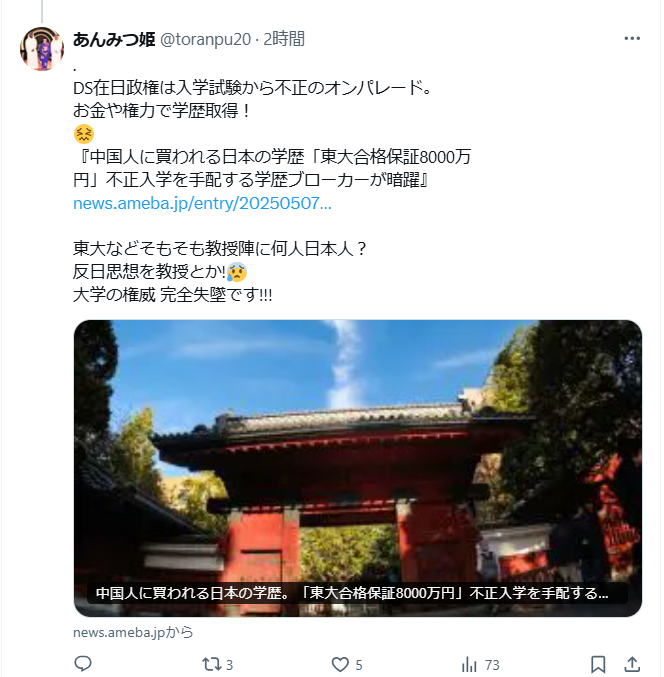
Task: Click the view count number 73
Action: pyautogui.click(x=492, y=665)
